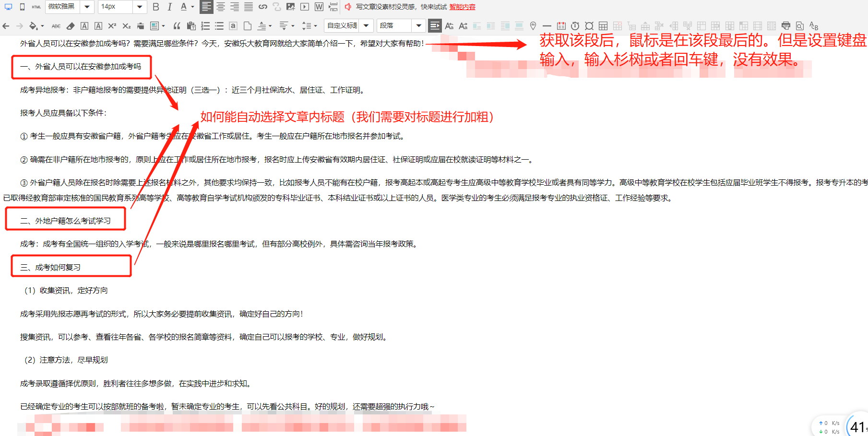Switch to mobile phone preview mode
This screenshot has height=436, width=868.
pos(22,7)
